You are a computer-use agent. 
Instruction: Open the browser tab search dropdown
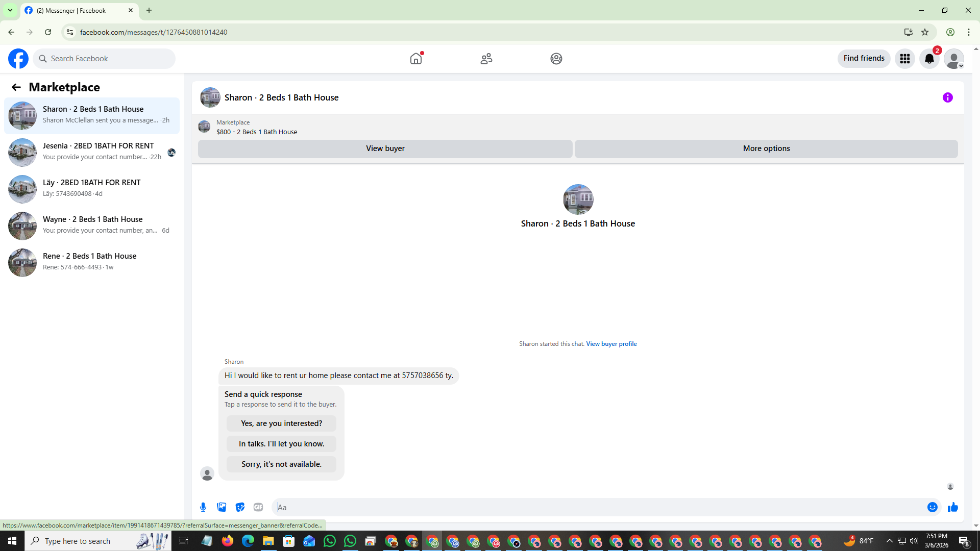click(x=10, y=10)
